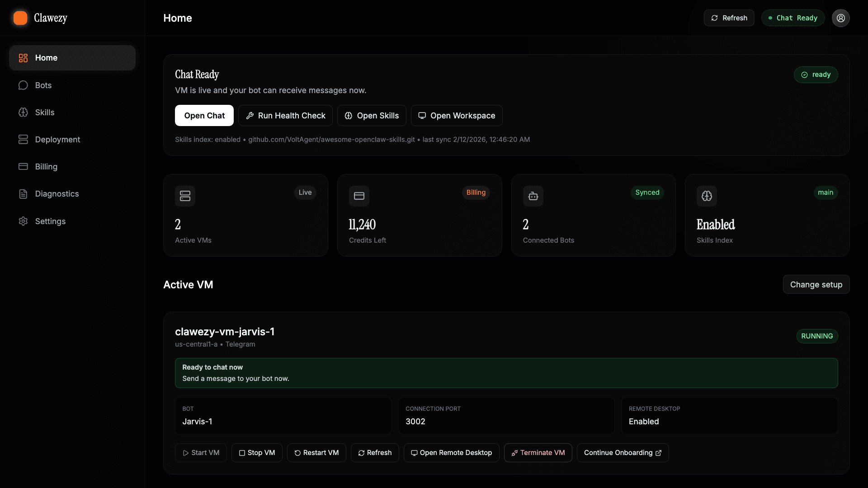Select the Bots chat bubble icon in sidebar

[23, 85]
